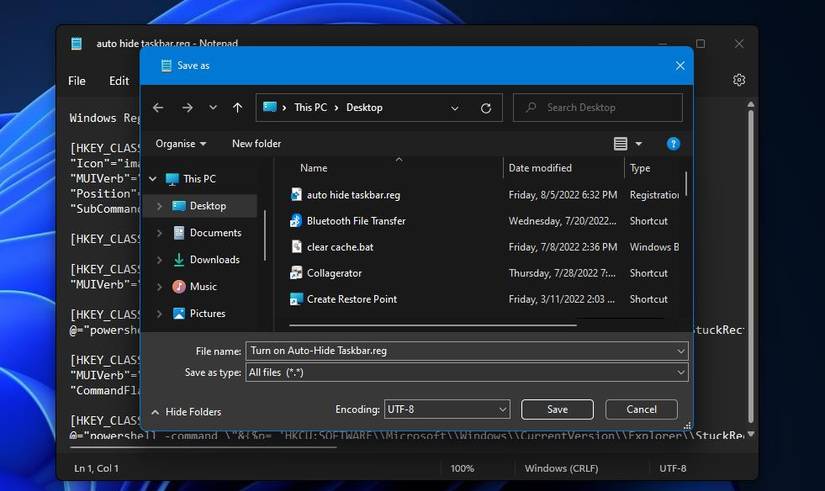Screen dimensions: 825x491
Task: Select the clear cache.bat file
Action: click(340, 247)
